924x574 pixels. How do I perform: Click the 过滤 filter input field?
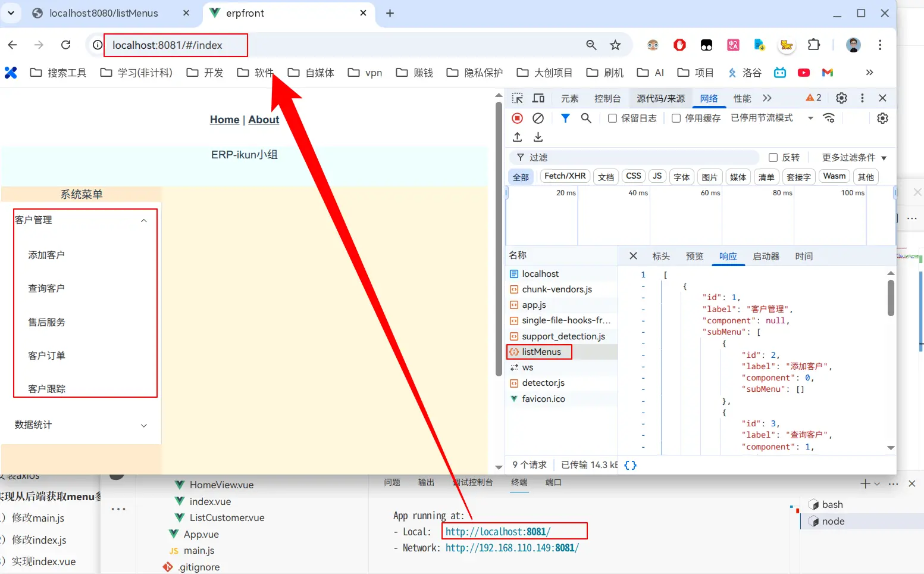click(634, 157)
